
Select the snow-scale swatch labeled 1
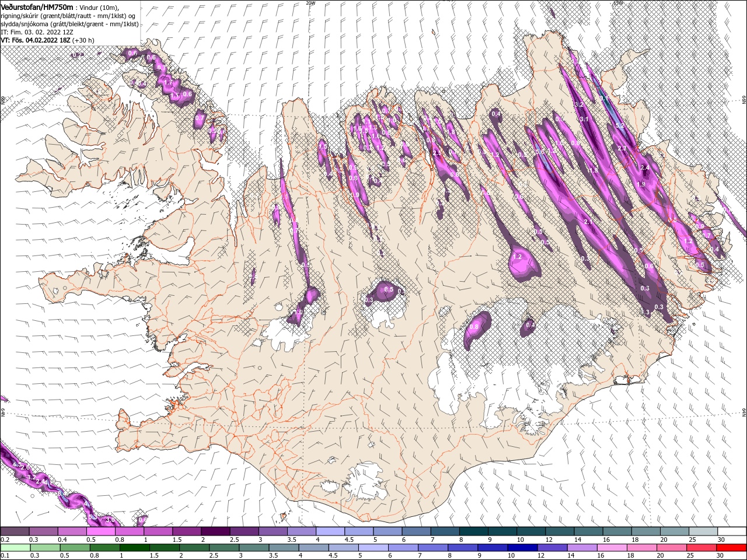tap(158, 531)
